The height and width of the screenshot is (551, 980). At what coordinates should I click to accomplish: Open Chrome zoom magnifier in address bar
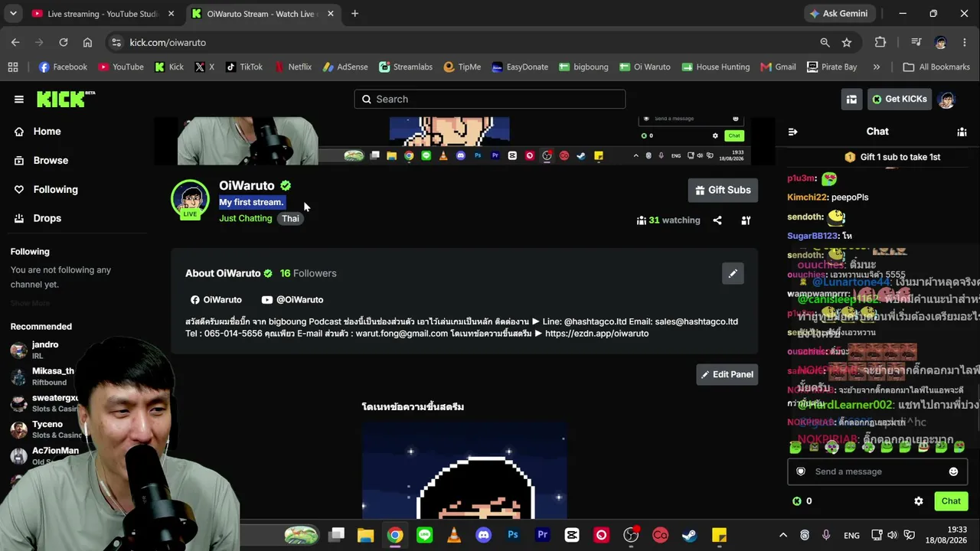click(x=825, y=42)
